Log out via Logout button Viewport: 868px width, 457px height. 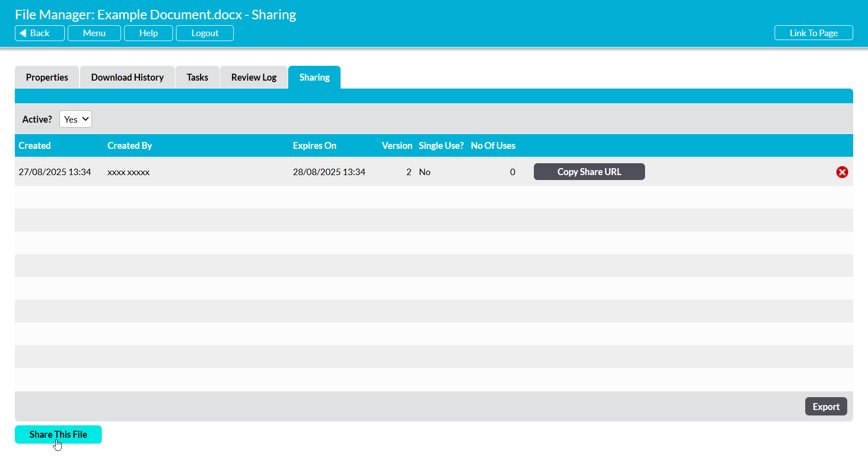(205, 33)
